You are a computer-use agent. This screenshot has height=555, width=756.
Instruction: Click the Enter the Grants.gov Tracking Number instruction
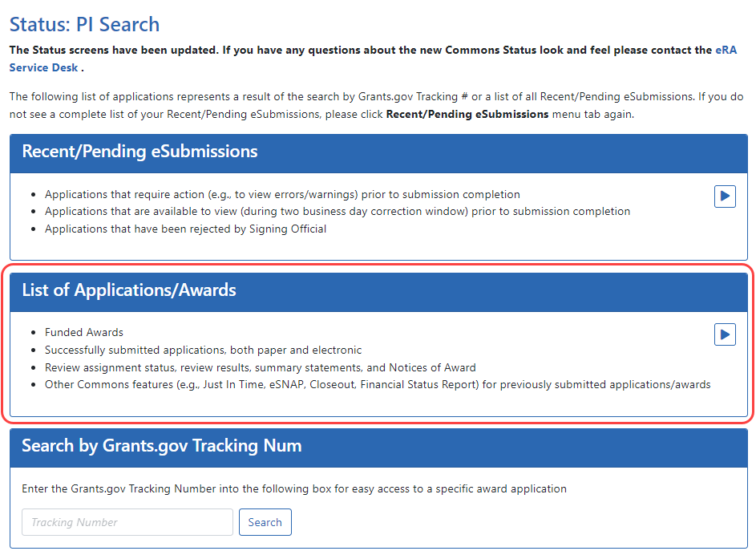(x=294, y=488)
